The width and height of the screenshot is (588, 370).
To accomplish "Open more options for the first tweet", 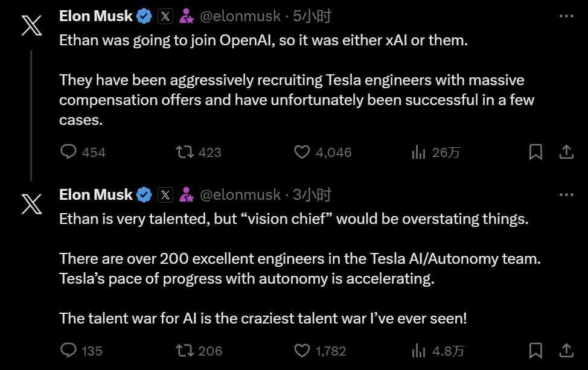I will (x=566, y=16).
